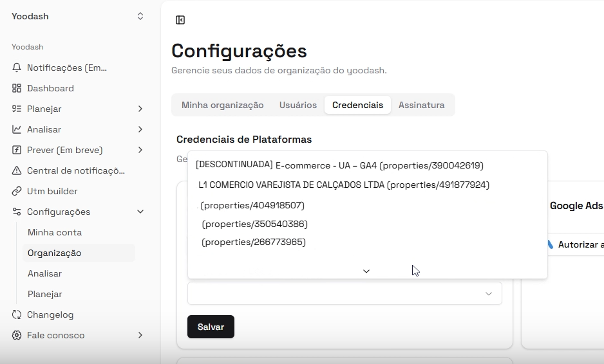Image resolution: width=604 pixels, height=364 pixels.
Task: Toggle the sidebar collapse icon
Action: click(x=180, y=20)
